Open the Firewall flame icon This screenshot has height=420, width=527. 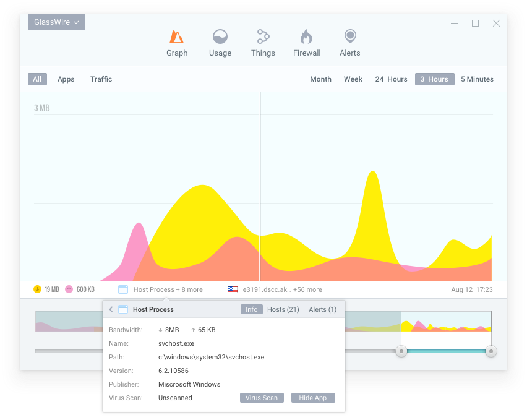(307, 36)
